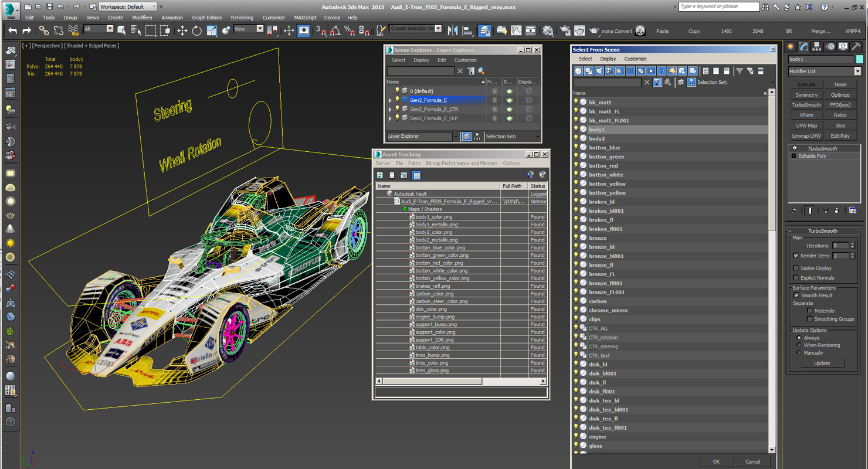Open Paths menu in Asset Tracking
Screen dimensions: 868x469
414,163
